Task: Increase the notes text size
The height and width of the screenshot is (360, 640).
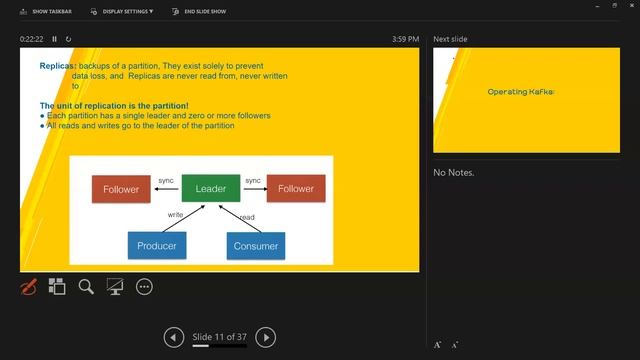Action: (x=438, y=345)
